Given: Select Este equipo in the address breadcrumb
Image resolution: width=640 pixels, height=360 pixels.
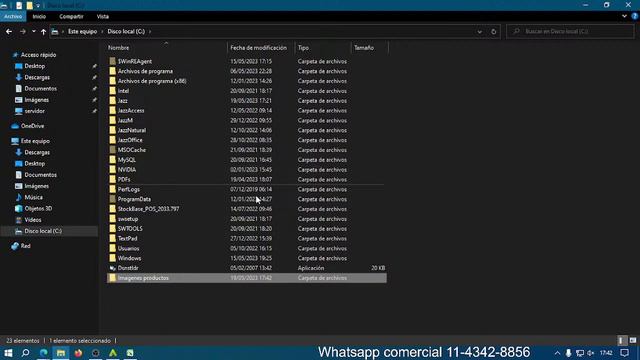Looking at the screenshot, I should tap(82, 31).
